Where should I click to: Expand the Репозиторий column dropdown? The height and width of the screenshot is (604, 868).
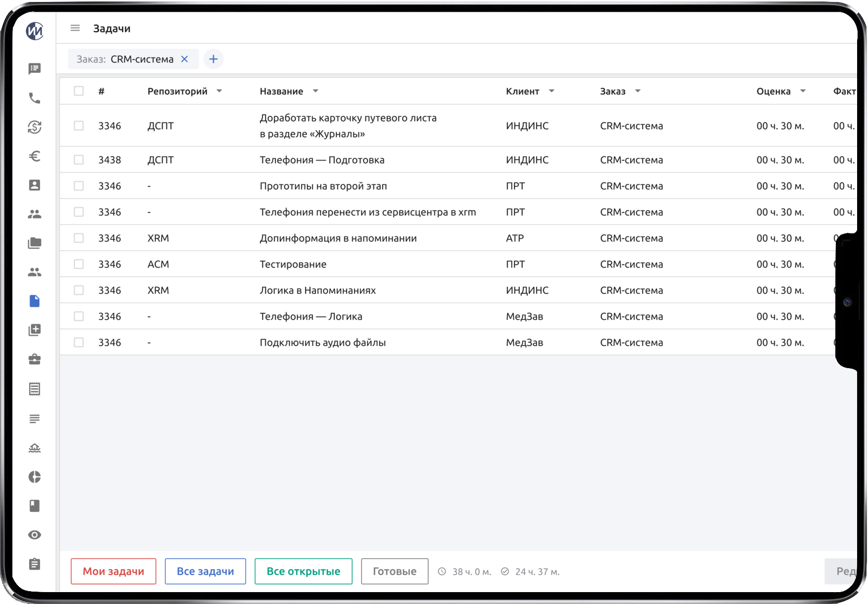(x=219, y=91)
